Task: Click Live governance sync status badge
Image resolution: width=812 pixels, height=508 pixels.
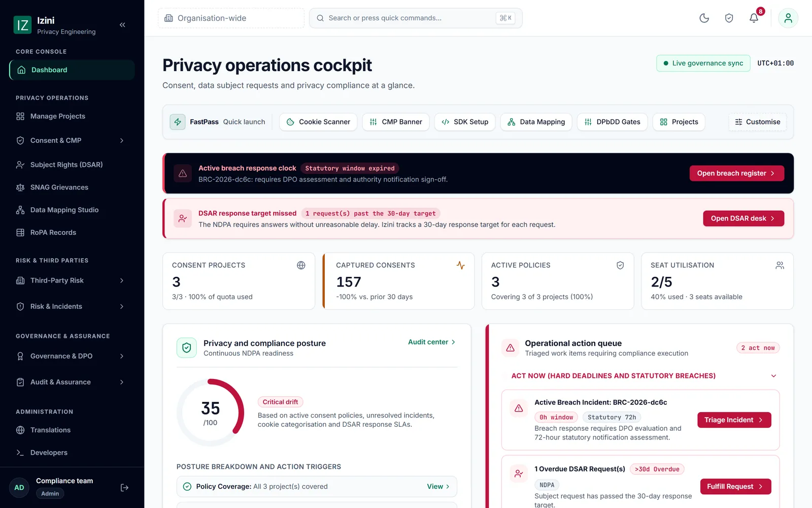Action: (703, 63)
